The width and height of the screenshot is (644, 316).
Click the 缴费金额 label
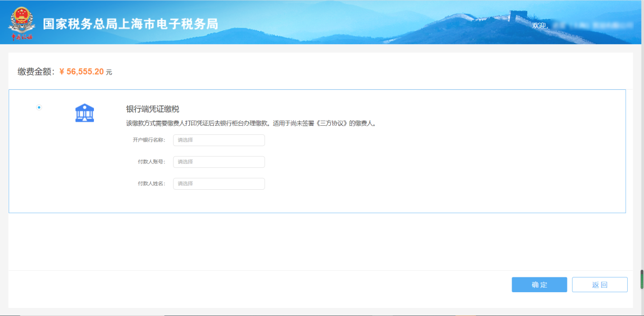[x=36, y=72]
